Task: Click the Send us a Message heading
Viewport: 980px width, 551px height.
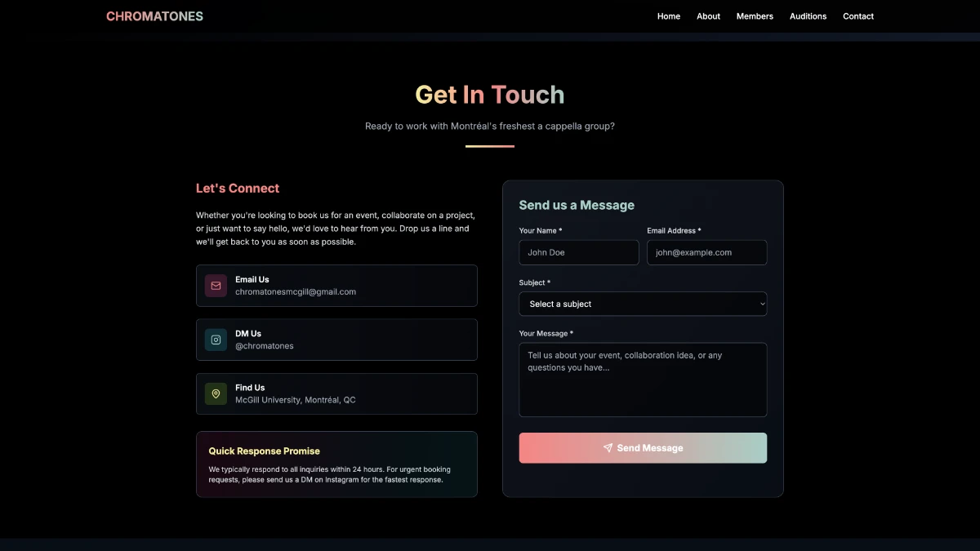Action: point(577,205)
